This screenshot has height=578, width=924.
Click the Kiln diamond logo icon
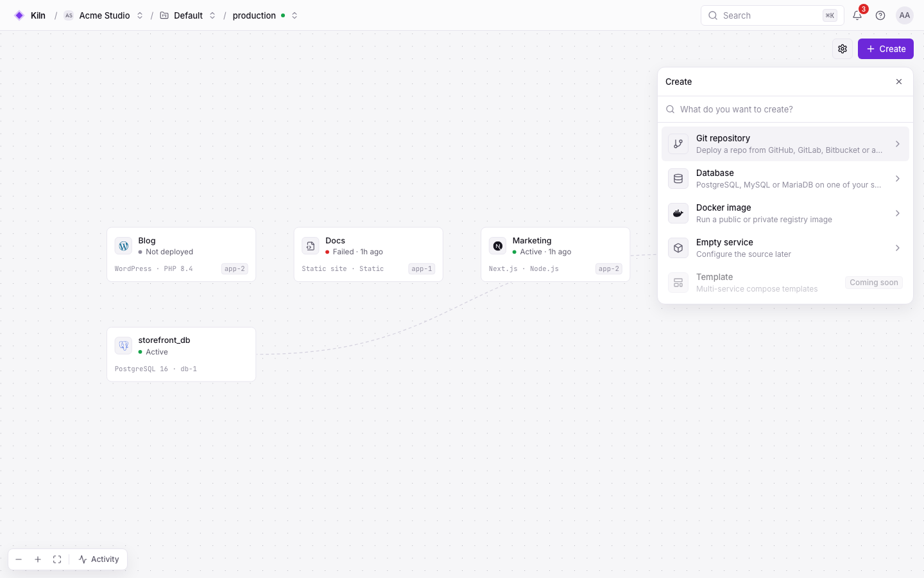(19, 15)
